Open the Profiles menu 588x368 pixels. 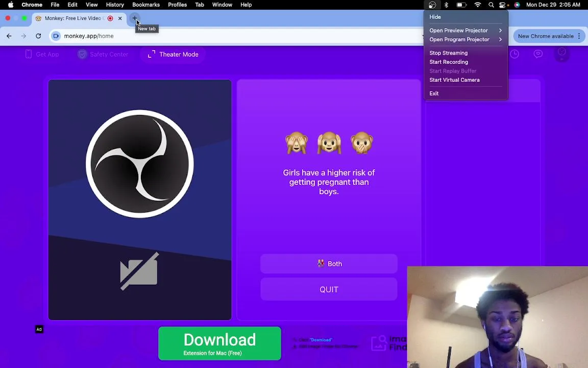pyautogui.click(x=178, y=5)
